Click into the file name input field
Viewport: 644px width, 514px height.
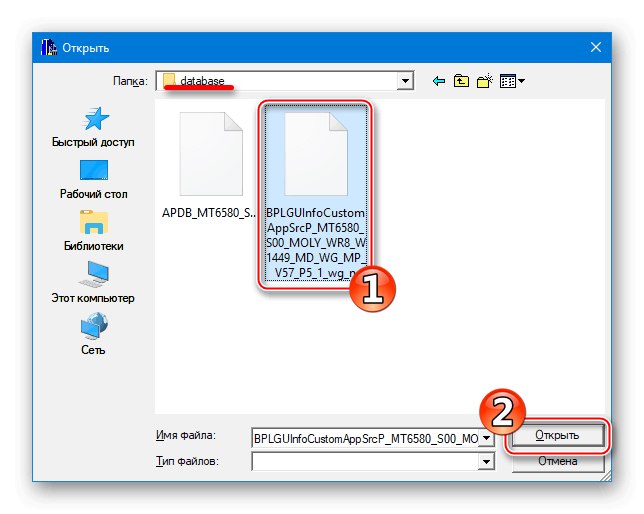(x=366, y=438)
